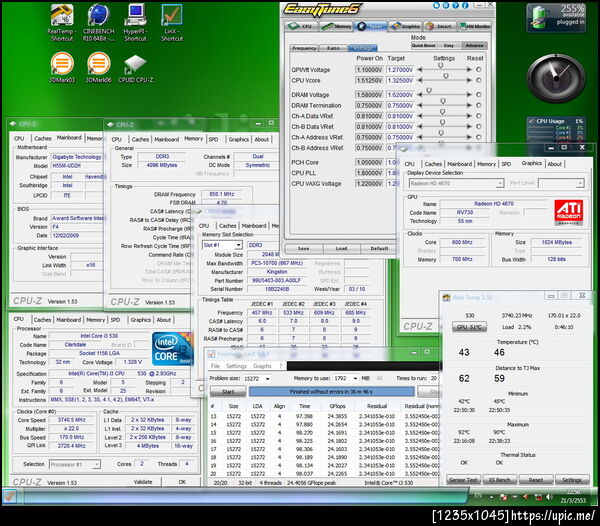Open the 3DMark06 desktop icon
The height and width of the screenshot is (526, 600).
pyautogui.click(x=97, y=65)
